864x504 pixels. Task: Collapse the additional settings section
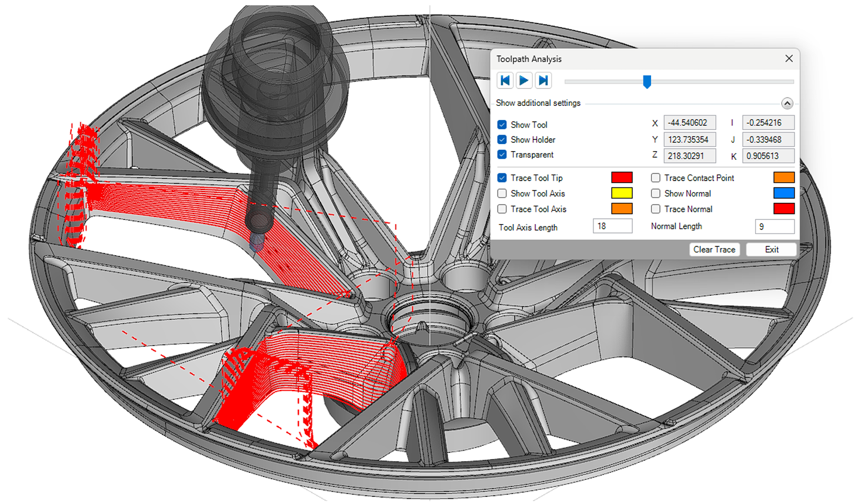tap(787, 104)
